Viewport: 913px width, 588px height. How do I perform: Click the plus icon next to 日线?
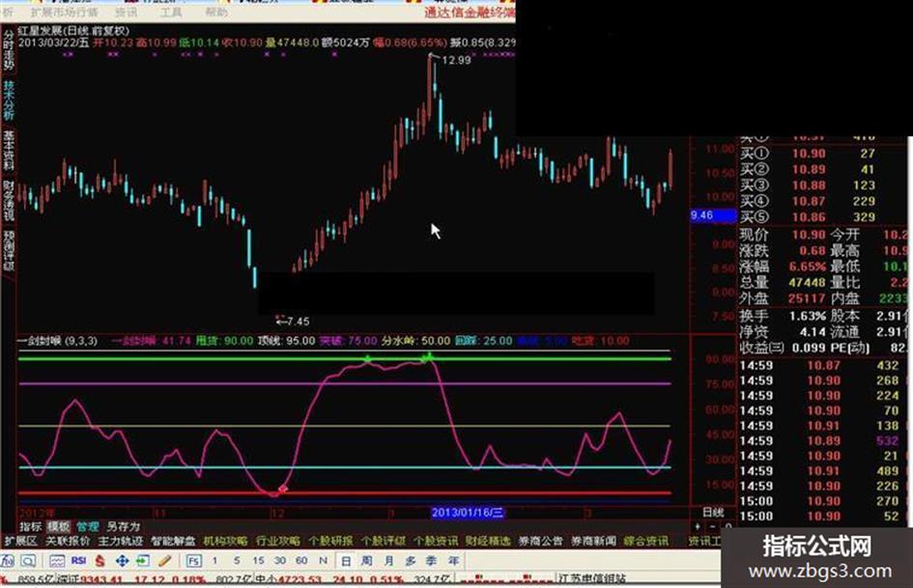coord(698,526)
